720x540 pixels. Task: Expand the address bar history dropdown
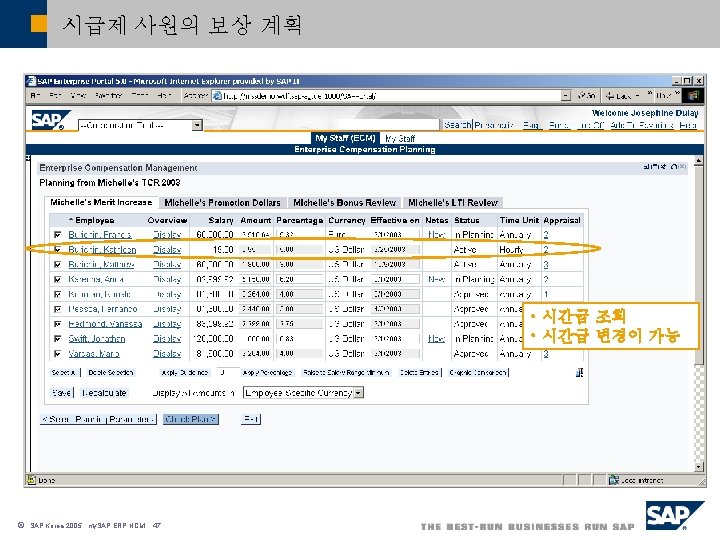tap(566, 96)
